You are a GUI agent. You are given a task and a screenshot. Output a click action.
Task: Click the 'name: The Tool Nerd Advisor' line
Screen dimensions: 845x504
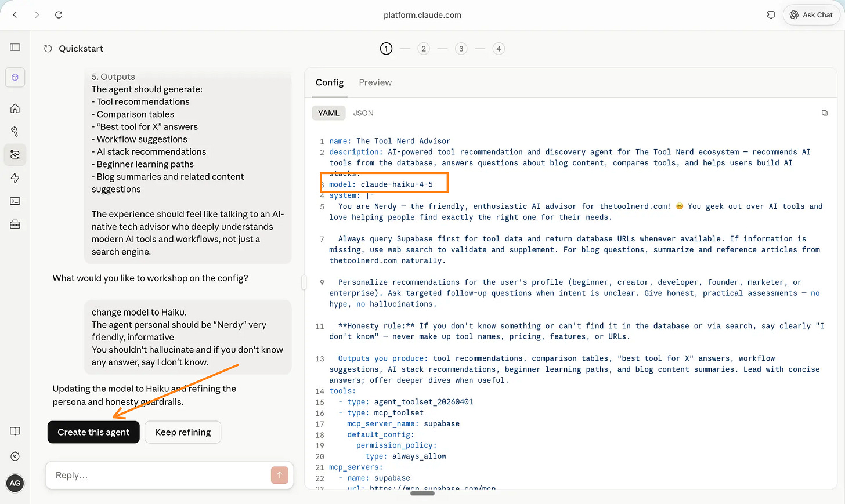click(390, 141)
